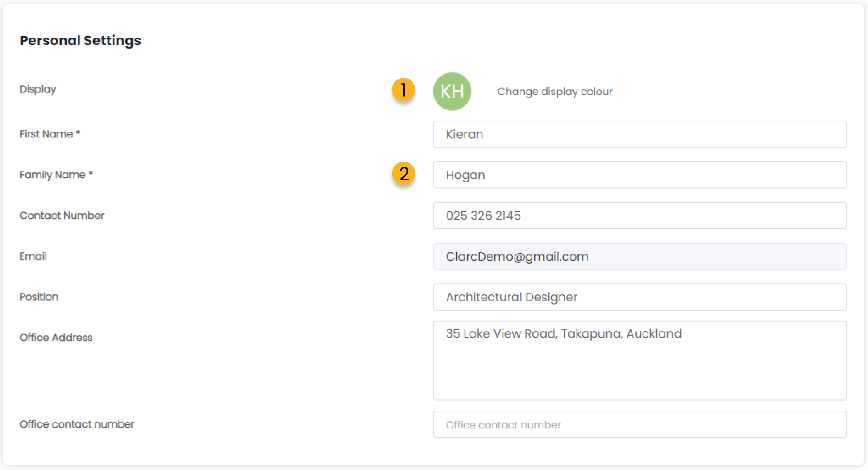This screenshot has width=868, height=470.
Task: Click the Email label text
Action: pyautogui.click(x=33, y=256)
